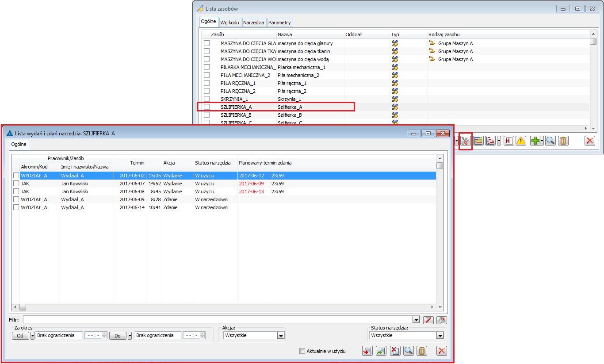604x364 pixels.
Task: Tick checkbox of the 2017-06-09 Zdanie row
Action: 16,199
